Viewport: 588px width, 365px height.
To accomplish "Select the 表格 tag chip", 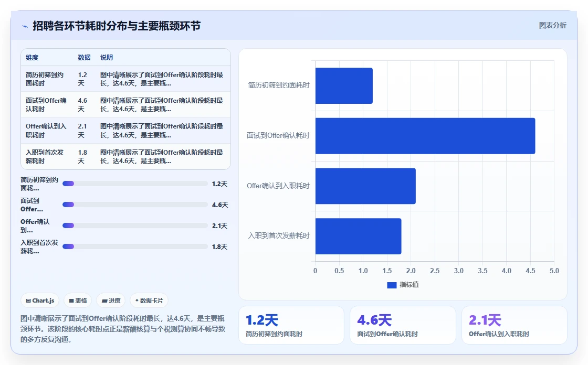I will [78, 300].
